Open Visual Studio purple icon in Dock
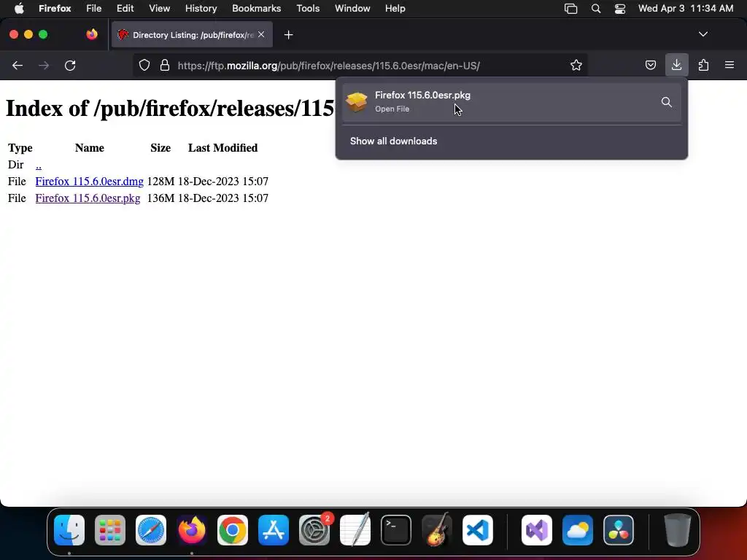The height and width of the screenshot is (560, 747). (537, 530)
